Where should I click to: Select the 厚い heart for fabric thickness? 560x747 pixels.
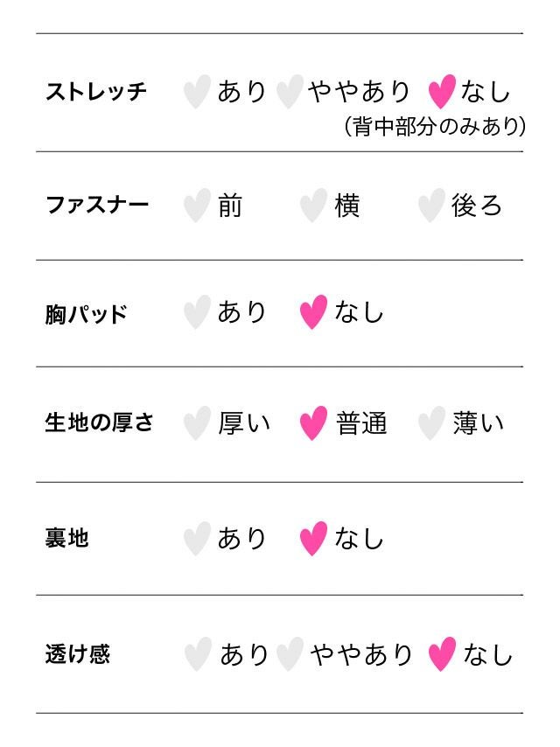point(197,423)
